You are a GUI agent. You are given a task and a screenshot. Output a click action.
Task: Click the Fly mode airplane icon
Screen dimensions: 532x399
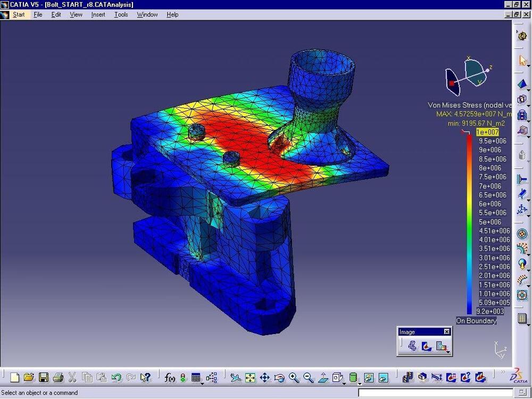(x=236, y=378)
